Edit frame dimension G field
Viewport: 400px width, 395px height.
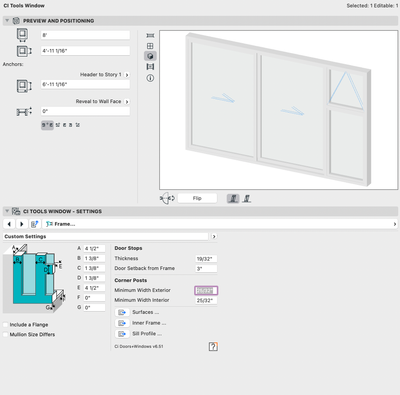point(94,308)
